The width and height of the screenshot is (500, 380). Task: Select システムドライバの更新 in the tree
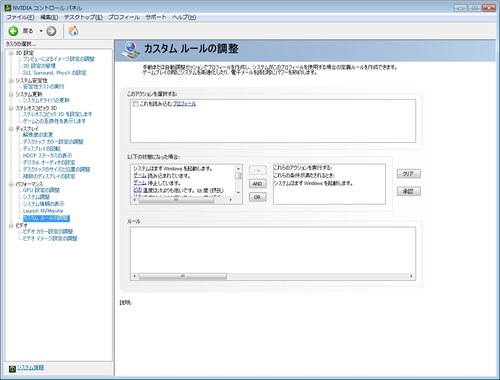pos(46,100)
